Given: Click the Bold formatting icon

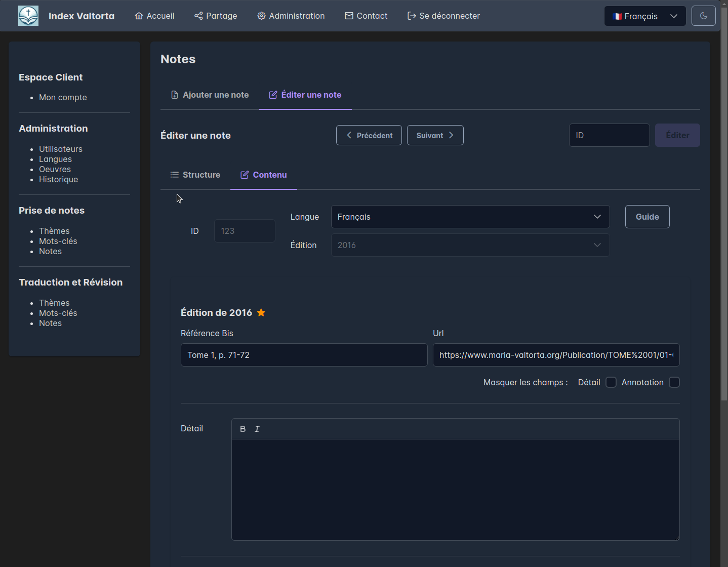Looking at the screenshot, I should click(243, 429).
